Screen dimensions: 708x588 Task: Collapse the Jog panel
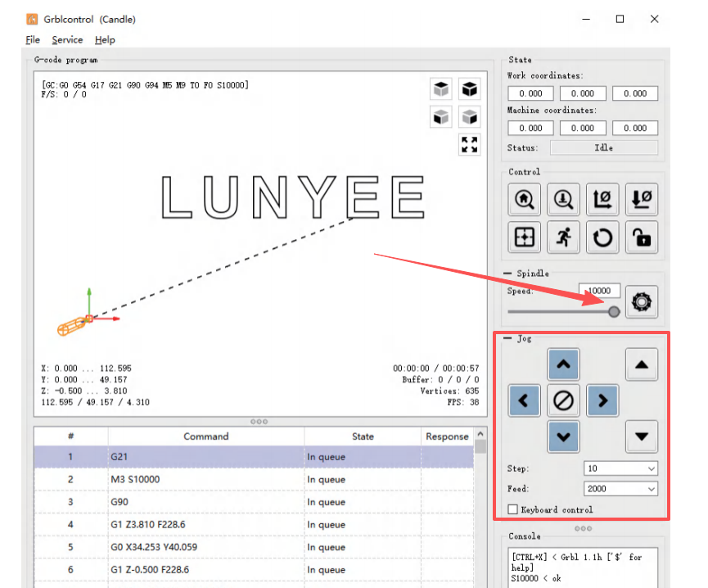[507, 338]
